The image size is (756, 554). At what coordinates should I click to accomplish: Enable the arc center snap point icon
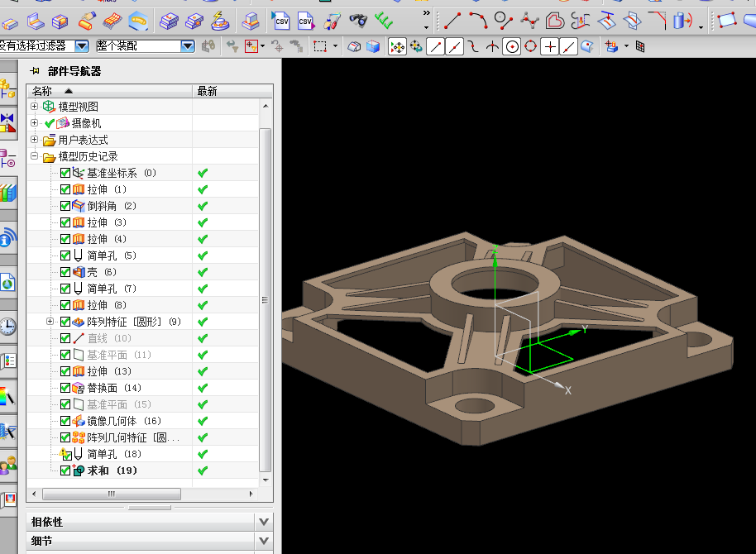tap(512, 47)
